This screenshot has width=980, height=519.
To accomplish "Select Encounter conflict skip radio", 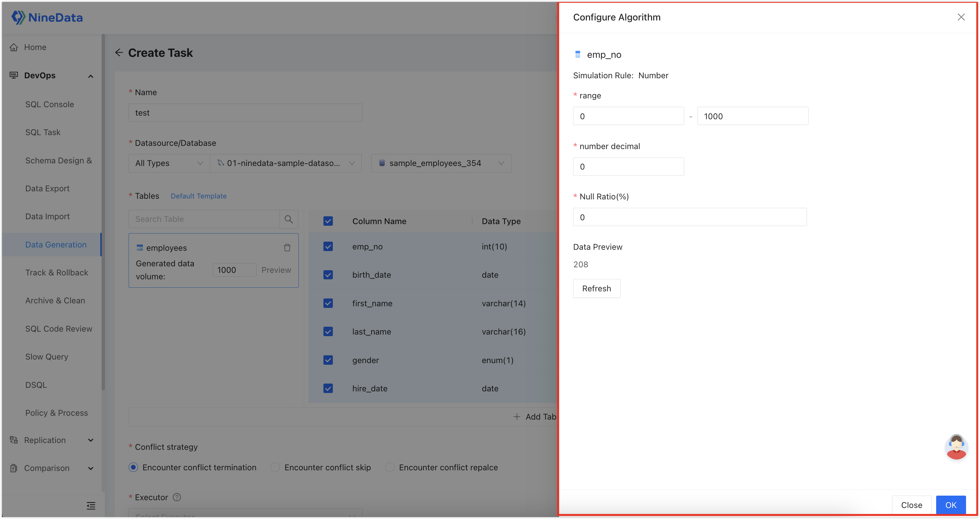I will point(275,467).
